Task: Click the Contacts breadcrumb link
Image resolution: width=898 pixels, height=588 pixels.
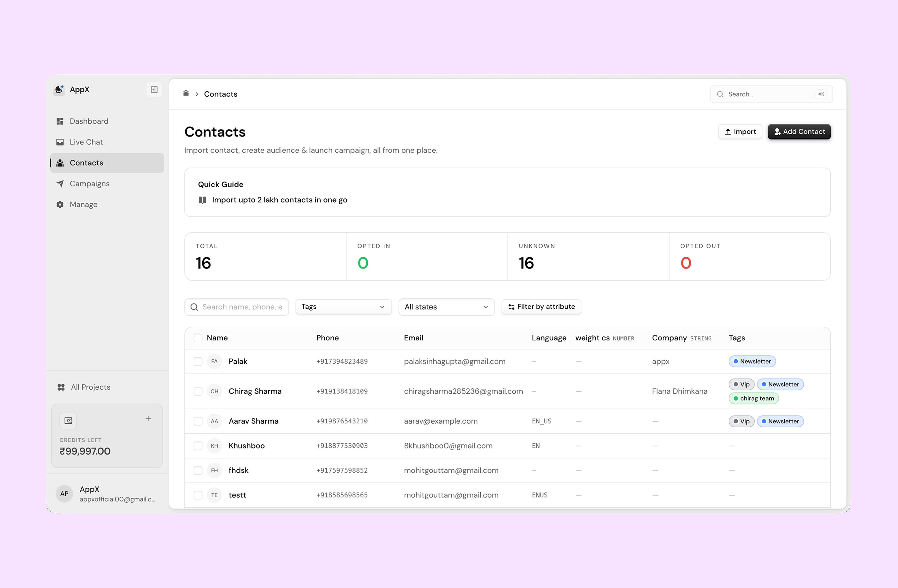Action: click(x=220, y=94)
